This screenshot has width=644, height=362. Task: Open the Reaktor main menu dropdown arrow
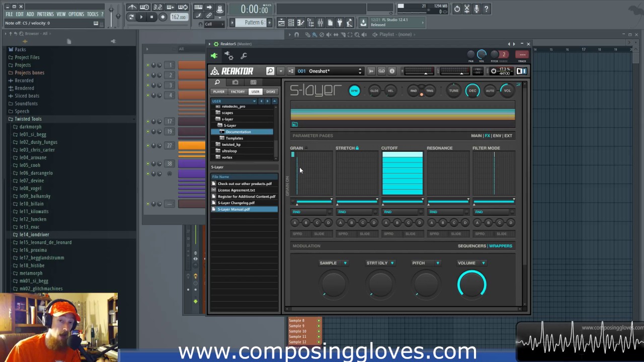(281, 71)
